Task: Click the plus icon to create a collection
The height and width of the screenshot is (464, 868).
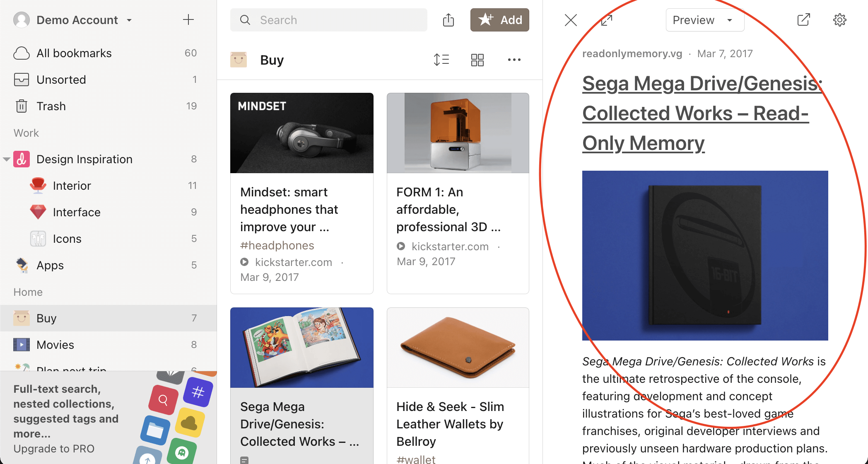Action: pyautogui.click(x=188, y=19)
